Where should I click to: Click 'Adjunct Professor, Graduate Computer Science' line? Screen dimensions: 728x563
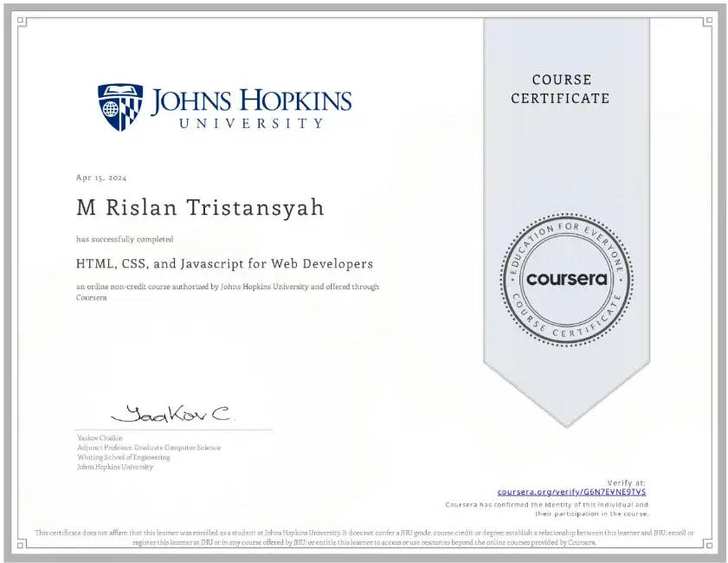click(149, 447)
